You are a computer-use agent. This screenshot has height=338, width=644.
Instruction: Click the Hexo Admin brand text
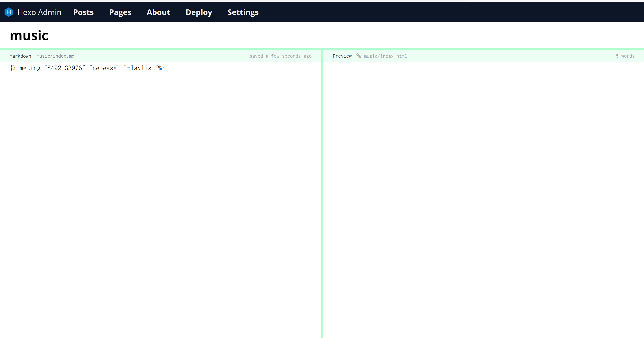point(39,12)
